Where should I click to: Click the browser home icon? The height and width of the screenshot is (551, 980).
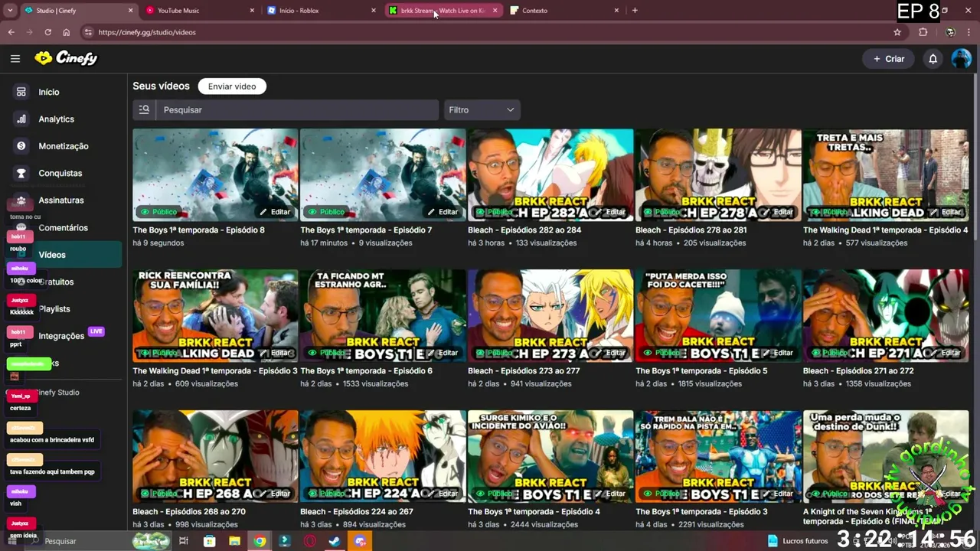tap(66, 32)
